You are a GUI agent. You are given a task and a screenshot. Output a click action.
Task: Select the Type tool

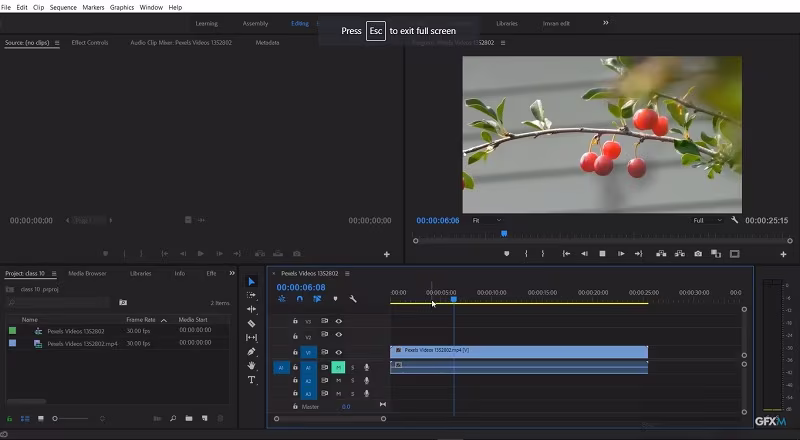[x=251, y=380]
